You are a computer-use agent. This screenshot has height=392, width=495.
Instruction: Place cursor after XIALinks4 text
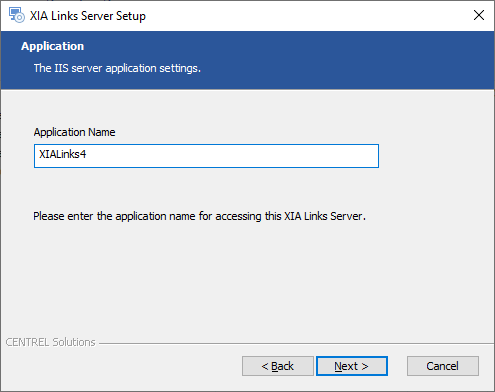tap(87, 154)
